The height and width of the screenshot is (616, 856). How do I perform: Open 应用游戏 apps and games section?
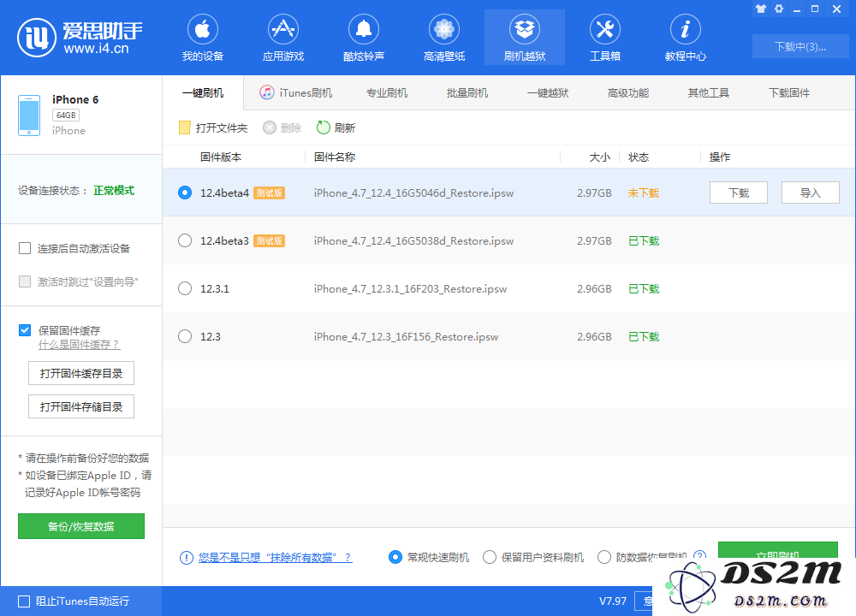(282, 38)
